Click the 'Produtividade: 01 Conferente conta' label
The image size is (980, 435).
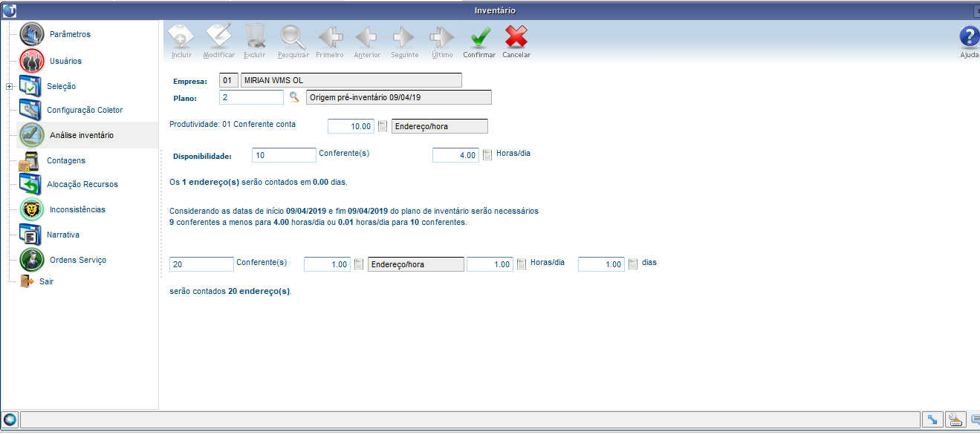coord(233,124)
